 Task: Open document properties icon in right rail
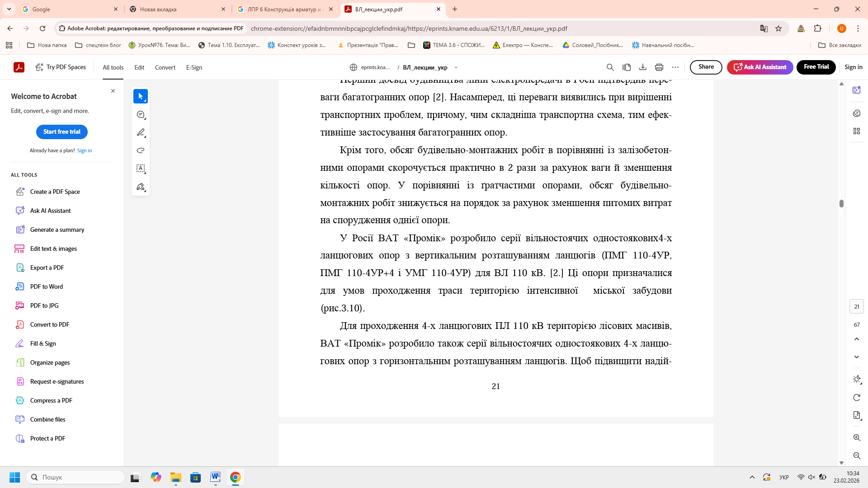(x=856, y=415)
